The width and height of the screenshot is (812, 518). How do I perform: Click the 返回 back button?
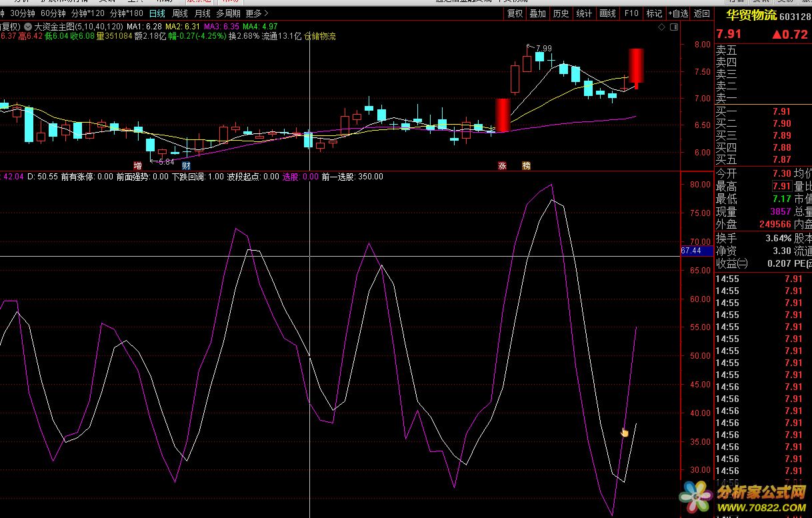702,13
